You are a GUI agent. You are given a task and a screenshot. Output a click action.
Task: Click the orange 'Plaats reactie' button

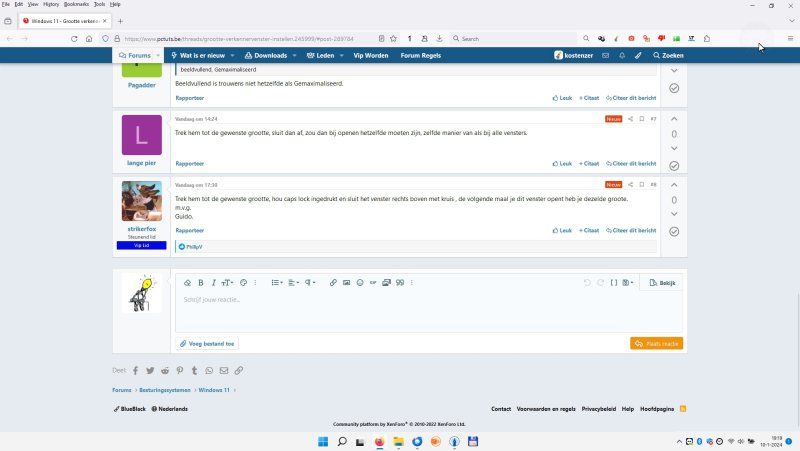click(x=657, y=343)
